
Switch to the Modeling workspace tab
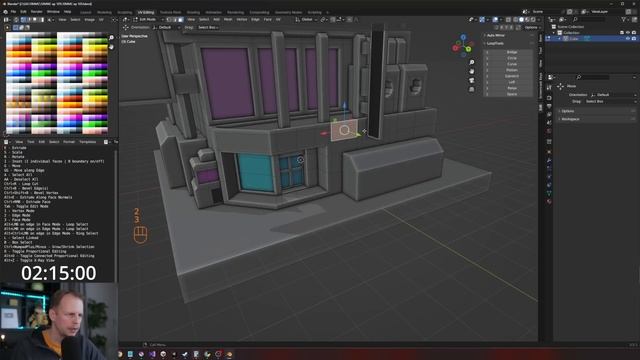104,13
